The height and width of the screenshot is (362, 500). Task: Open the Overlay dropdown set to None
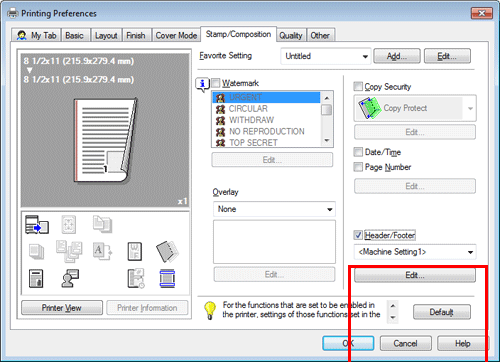tap(274, 209)
